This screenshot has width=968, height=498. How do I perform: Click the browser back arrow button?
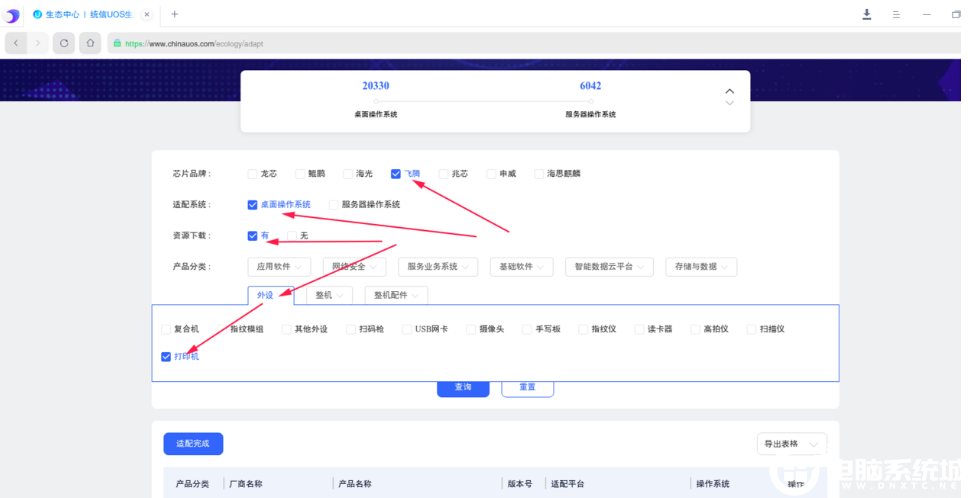point(17,43)
